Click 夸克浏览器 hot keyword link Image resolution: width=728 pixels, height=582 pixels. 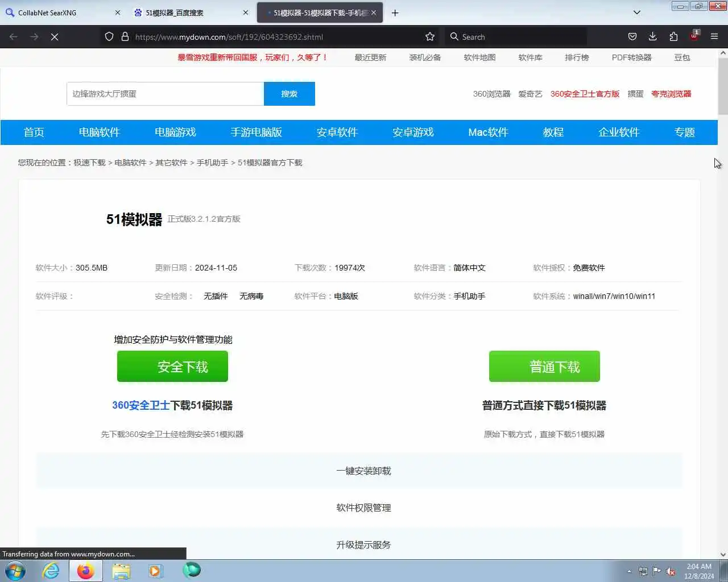[x=671, y=94]
